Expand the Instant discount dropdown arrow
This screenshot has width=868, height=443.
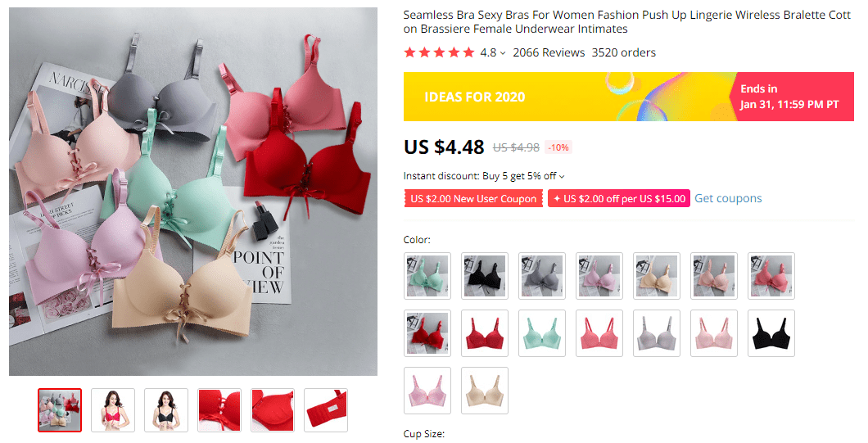tap(562, 176)
